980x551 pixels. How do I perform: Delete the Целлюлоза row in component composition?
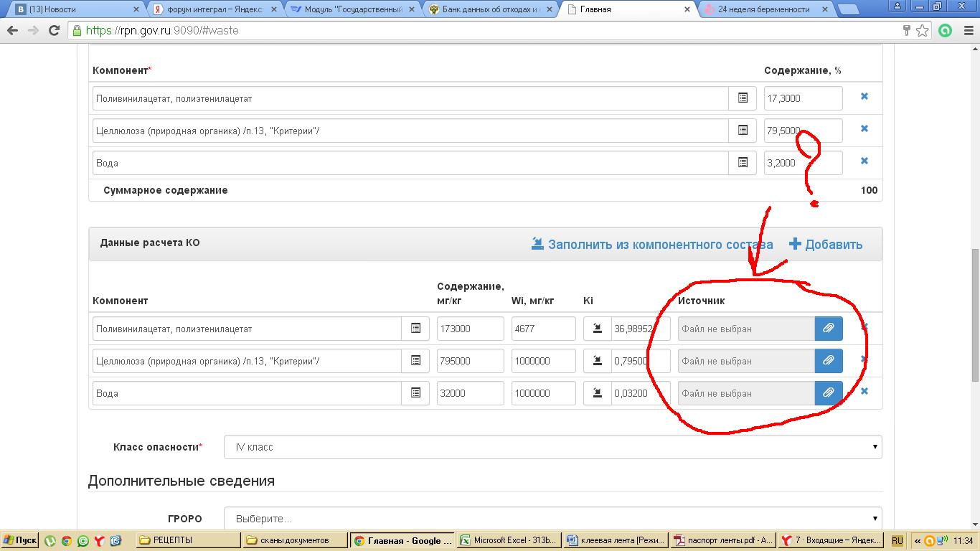click(864, 129)
